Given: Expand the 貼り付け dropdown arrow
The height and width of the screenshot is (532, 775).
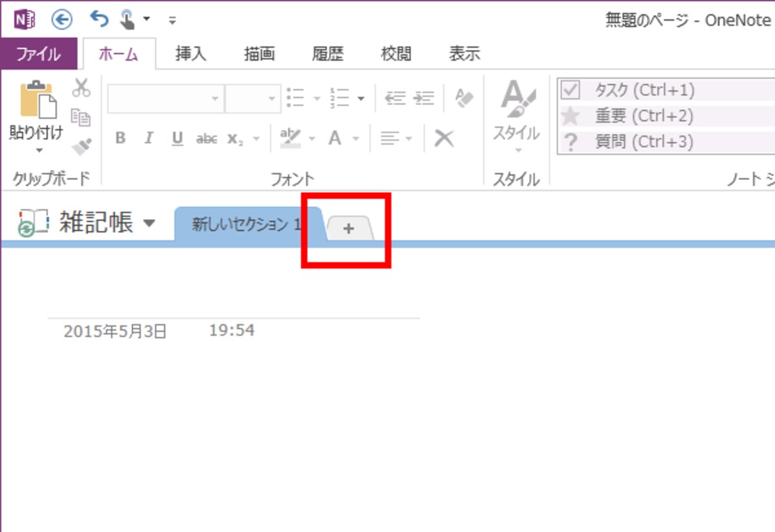Looking at the screenshot, I should [x=39, y=150].
